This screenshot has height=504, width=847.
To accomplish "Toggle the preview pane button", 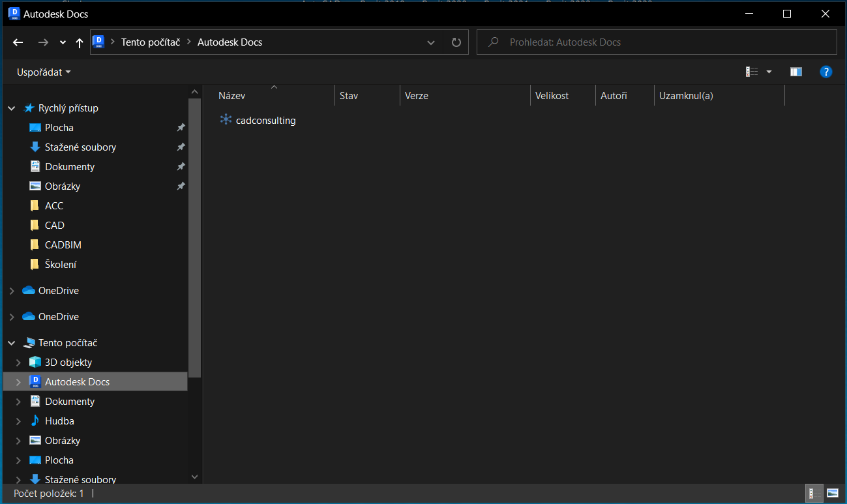I will [x=795, y=72].
